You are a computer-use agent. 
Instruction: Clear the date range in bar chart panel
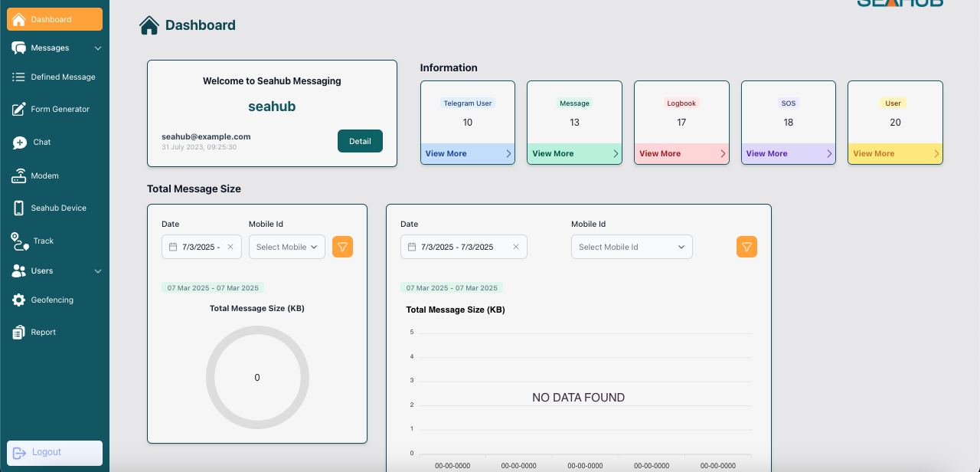point(515,247)
